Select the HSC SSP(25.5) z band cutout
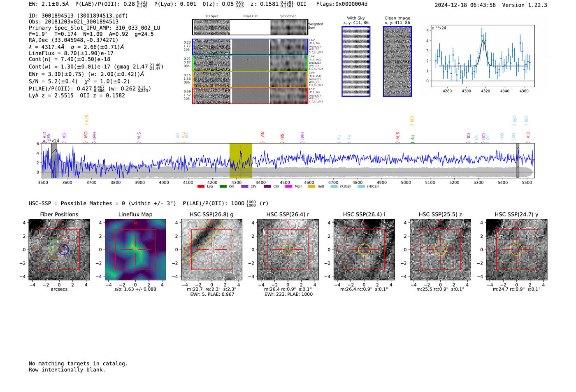This screenshot has height=392, width=576. [x=440, y=250]
